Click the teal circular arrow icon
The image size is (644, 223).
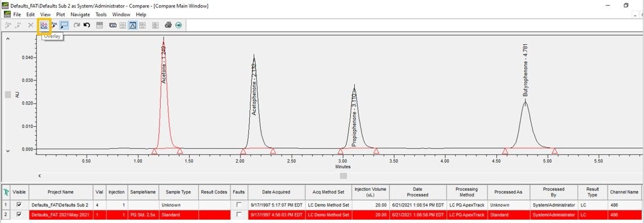point(178,25)
